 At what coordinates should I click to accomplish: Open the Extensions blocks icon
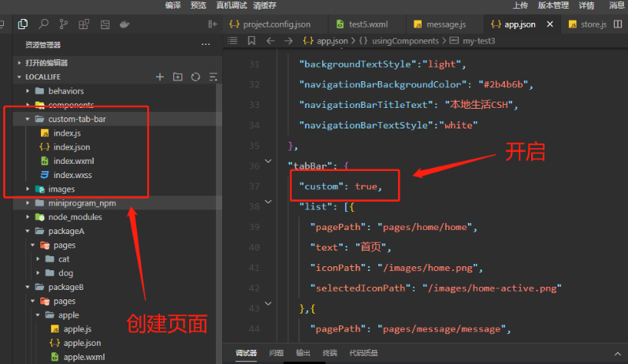click(x=84, y=24)
